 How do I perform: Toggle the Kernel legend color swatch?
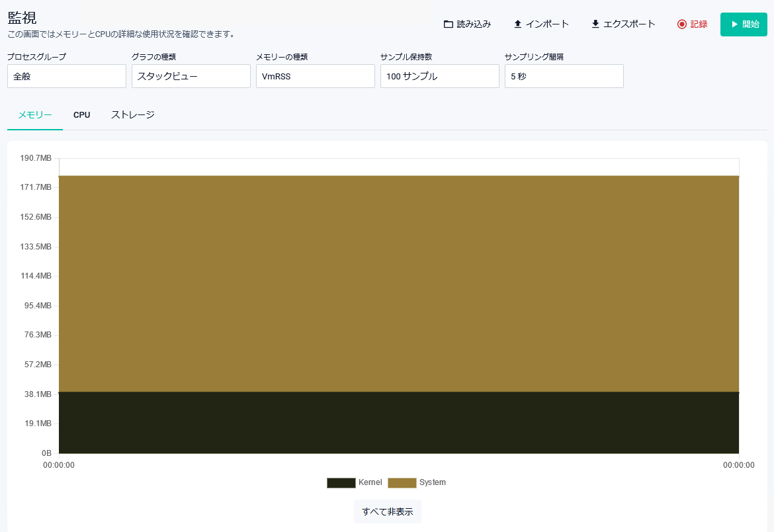tap(341, 482)
